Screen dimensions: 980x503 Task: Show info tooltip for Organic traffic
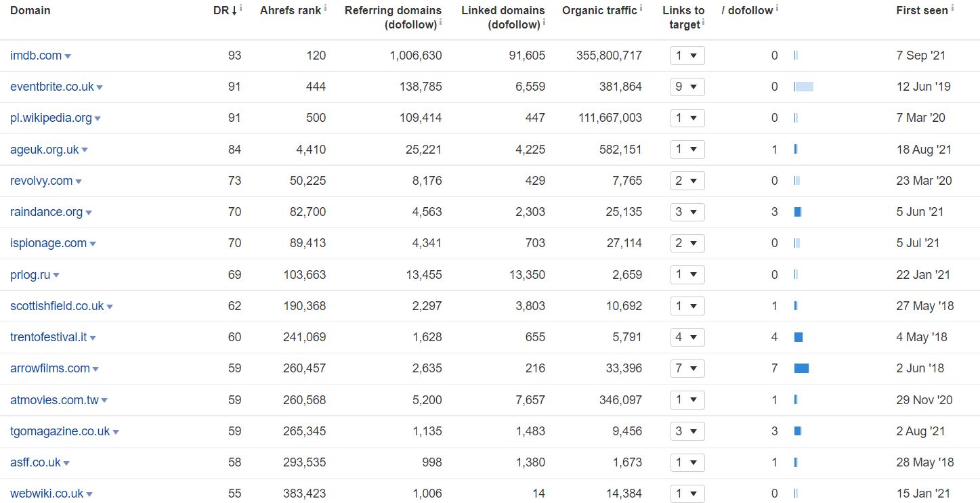(641, 7)
